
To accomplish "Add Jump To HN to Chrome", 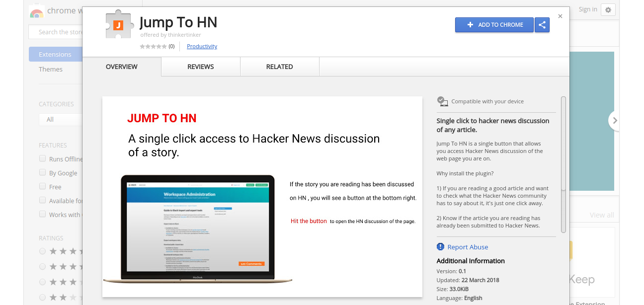I will (x=494, y=25).
